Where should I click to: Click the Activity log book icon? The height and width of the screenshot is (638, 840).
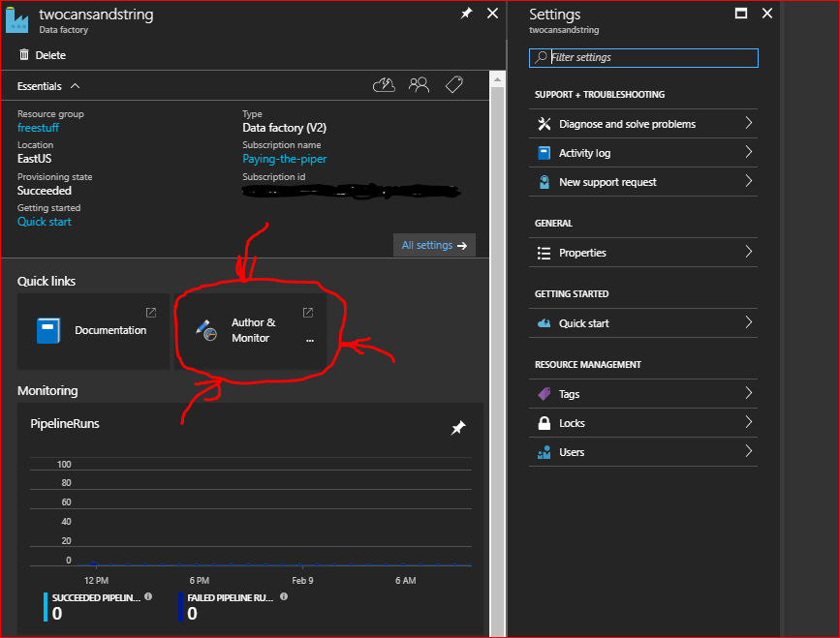click(x=544, y=153)
